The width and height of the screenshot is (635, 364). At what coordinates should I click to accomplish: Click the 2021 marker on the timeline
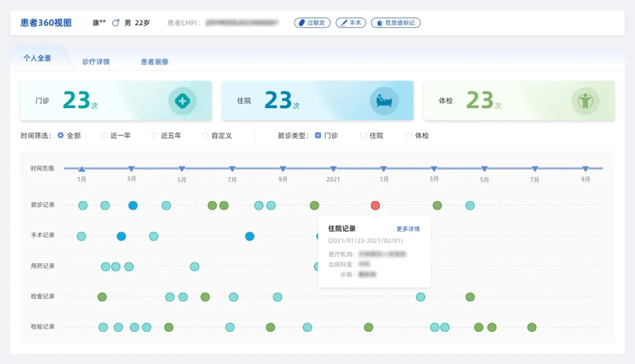(333, 169)
